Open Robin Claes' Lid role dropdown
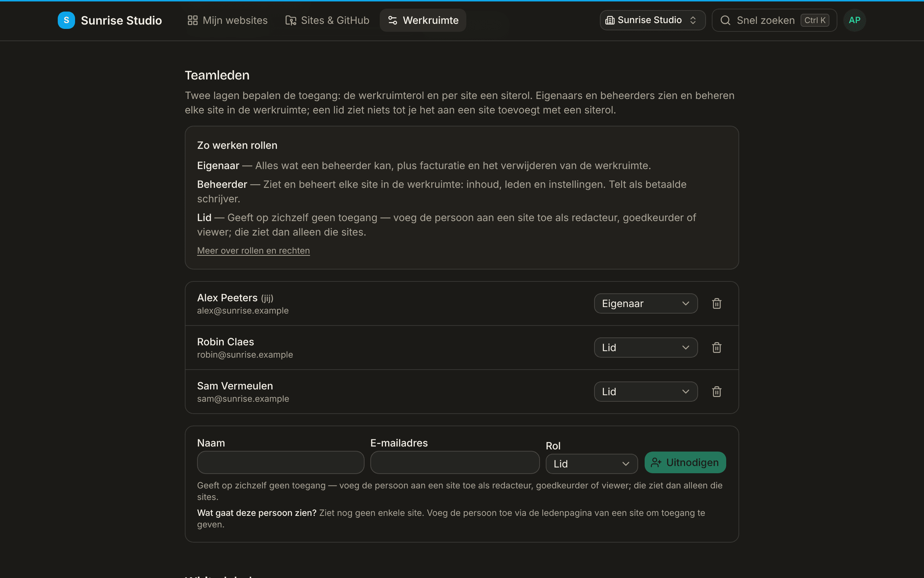The height and width of the screenshot is (578, 924). (x=646, y=348)
